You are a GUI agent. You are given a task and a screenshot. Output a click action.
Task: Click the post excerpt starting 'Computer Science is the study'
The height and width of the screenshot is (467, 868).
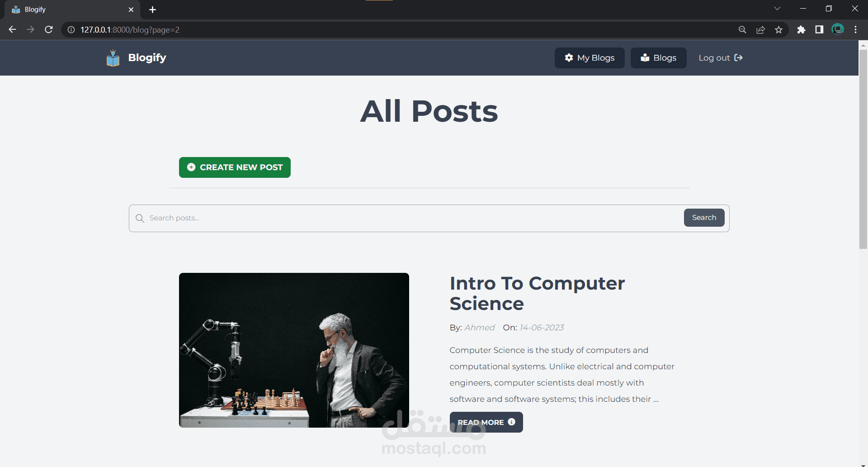coord(562,375)
